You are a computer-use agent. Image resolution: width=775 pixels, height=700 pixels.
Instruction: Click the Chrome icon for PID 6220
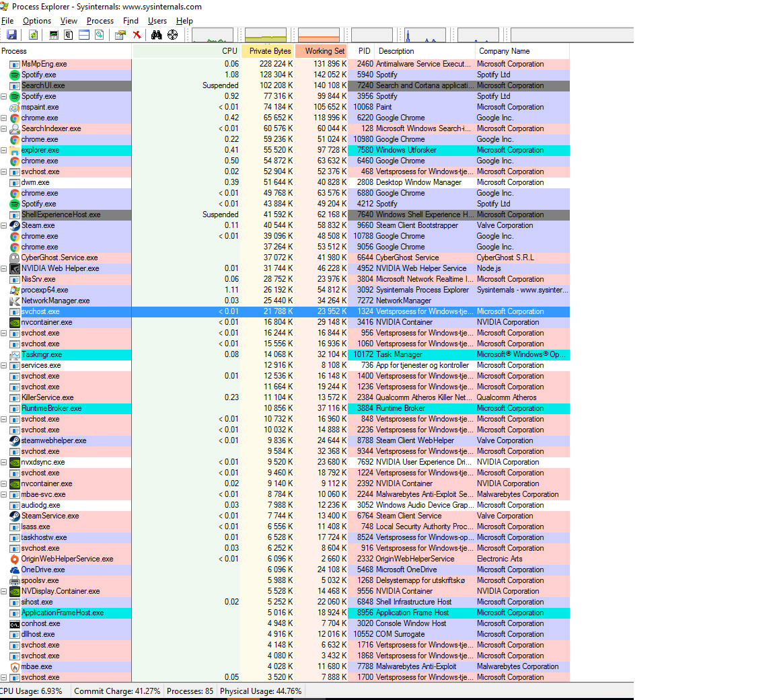pyautogui.click(x=15, y=118)
